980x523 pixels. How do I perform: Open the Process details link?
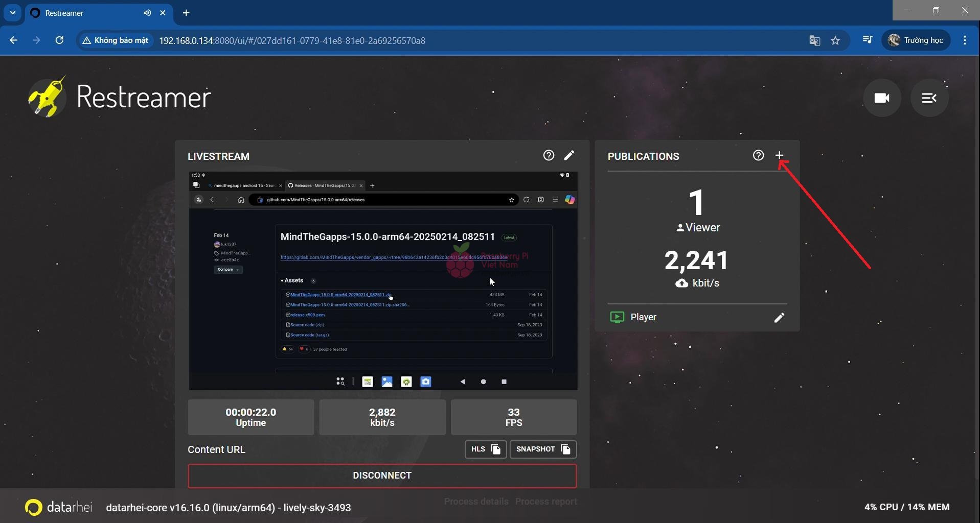476,502
